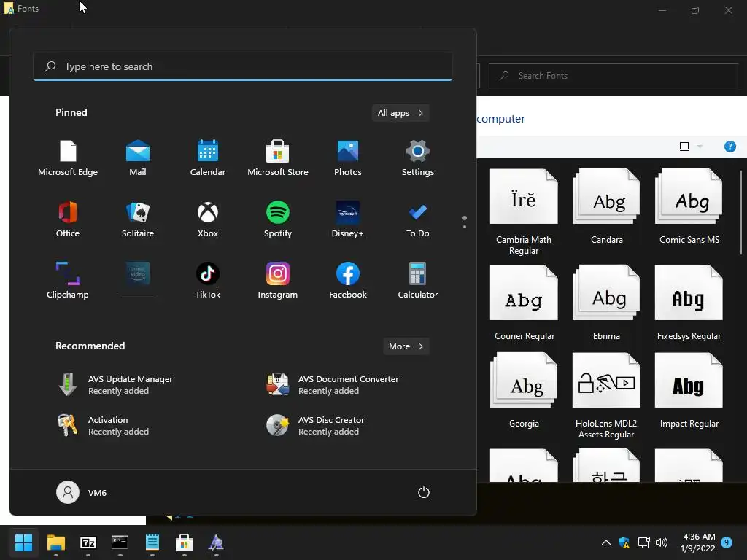This screenshot has width=747, height=560.
Task: Show All apps list
Action: coord(400,113)
